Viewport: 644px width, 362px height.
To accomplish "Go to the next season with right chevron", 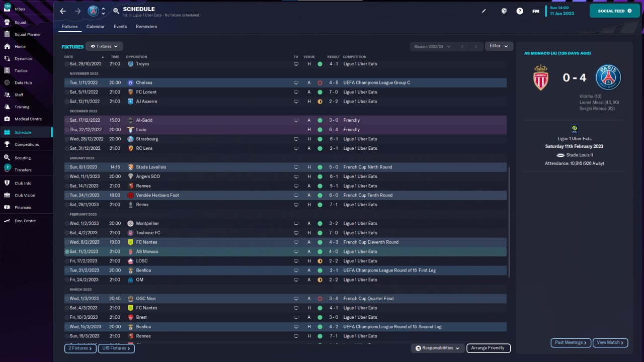I will (476, 46).
